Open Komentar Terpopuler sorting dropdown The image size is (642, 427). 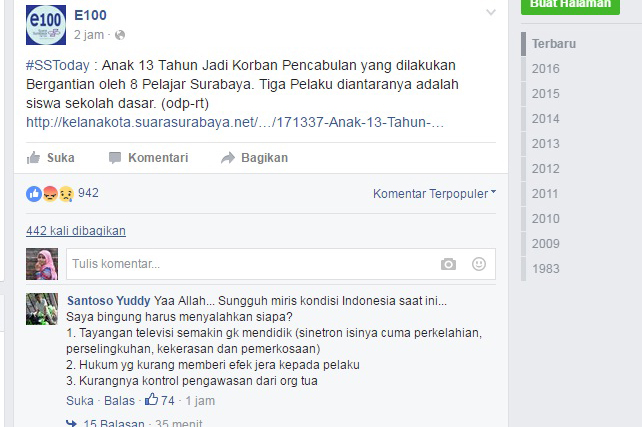point(434,194)
